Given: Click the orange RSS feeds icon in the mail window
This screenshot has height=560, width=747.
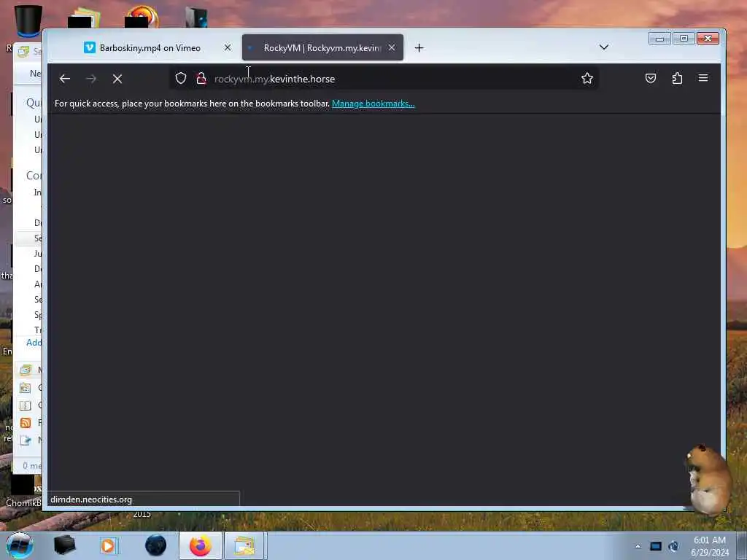Looking at the screenshot, I should (26, 422).
